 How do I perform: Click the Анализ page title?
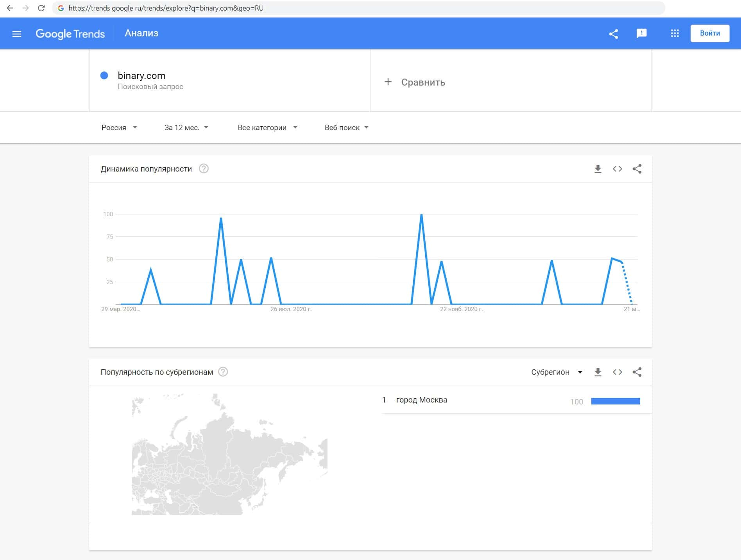pos(141,33)
